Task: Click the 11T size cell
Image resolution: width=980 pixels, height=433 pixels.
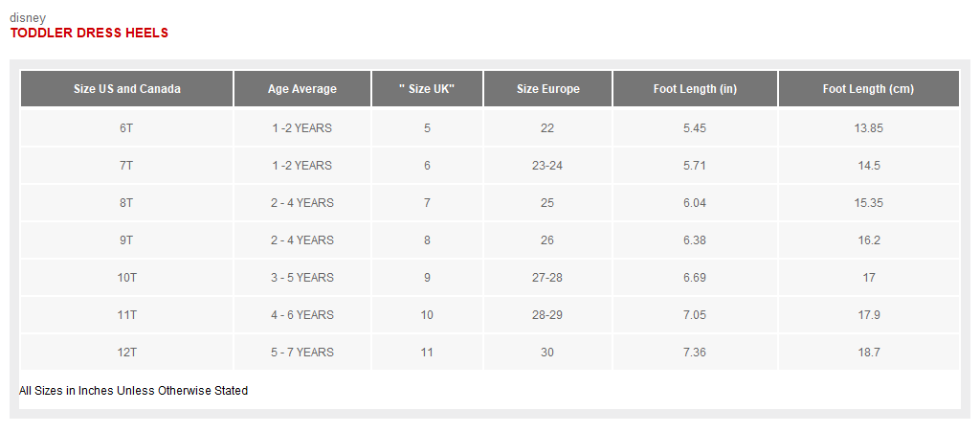Action: click(126, 315)
